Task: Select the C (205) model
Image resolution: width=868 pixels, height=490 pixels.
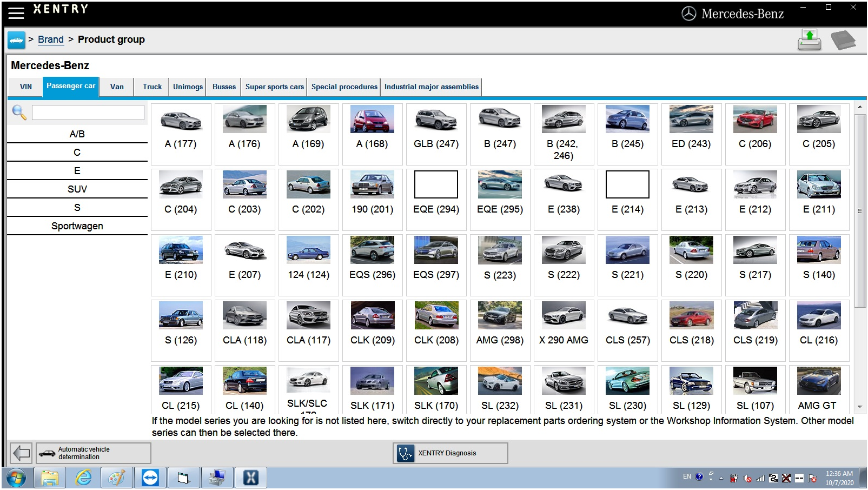Action: (819, 134)
